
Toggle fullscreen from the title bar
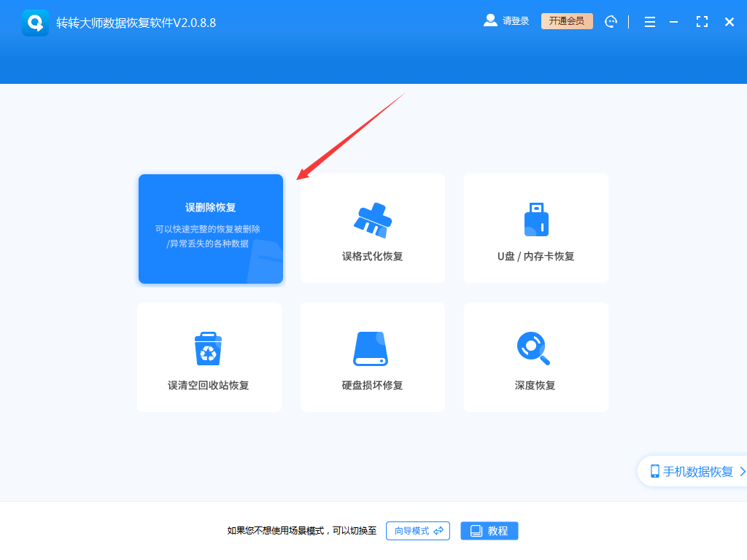(702, 21)
